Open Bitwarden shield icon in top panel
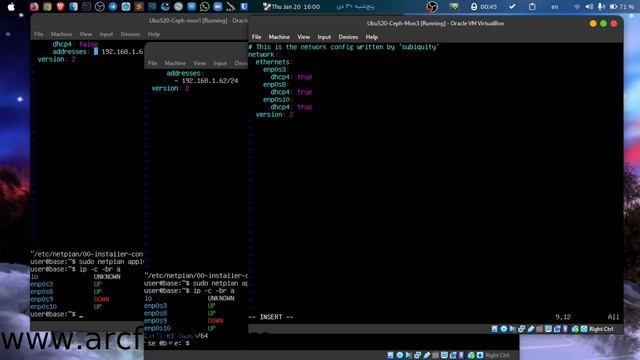This screenshot has width=640, height=360. [x=244, y=7]
